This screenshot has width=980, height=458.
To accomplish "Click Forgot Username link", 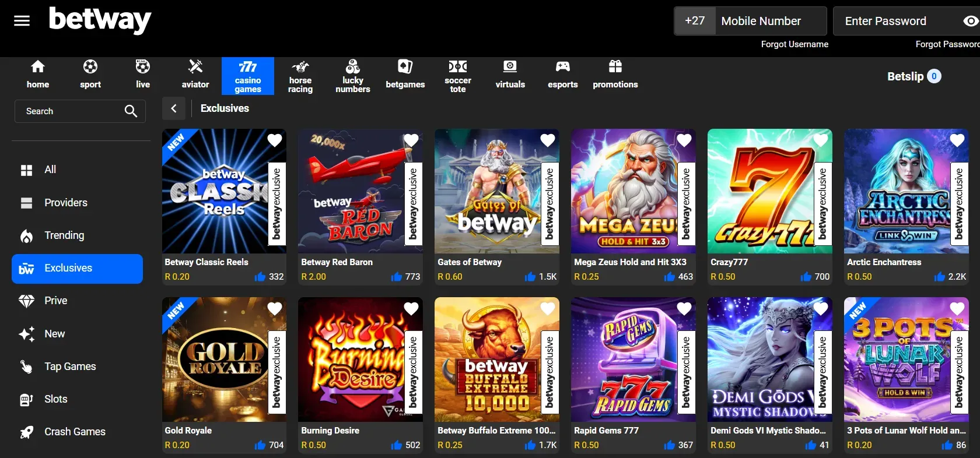I will (794, 44).
